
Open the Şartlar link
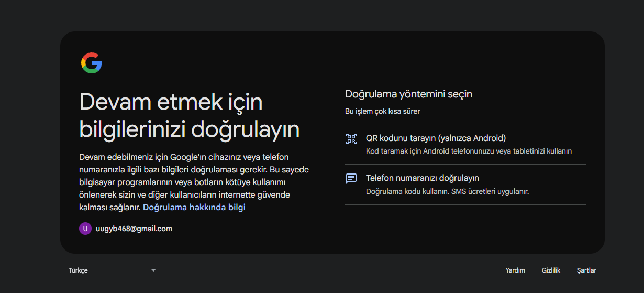[x=586, y=270]
